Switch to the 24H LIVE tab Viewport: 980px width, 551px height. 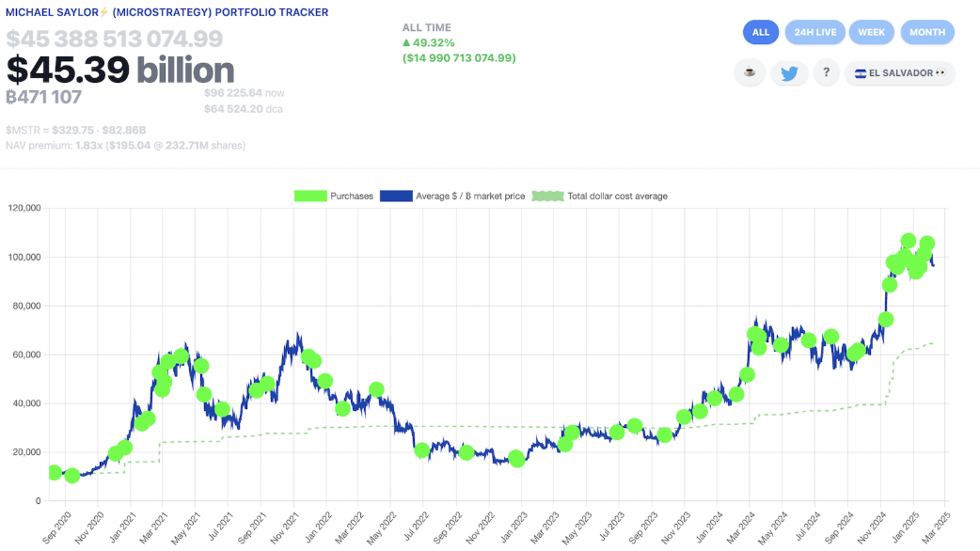pyautogui.click(x=815, y=32)
